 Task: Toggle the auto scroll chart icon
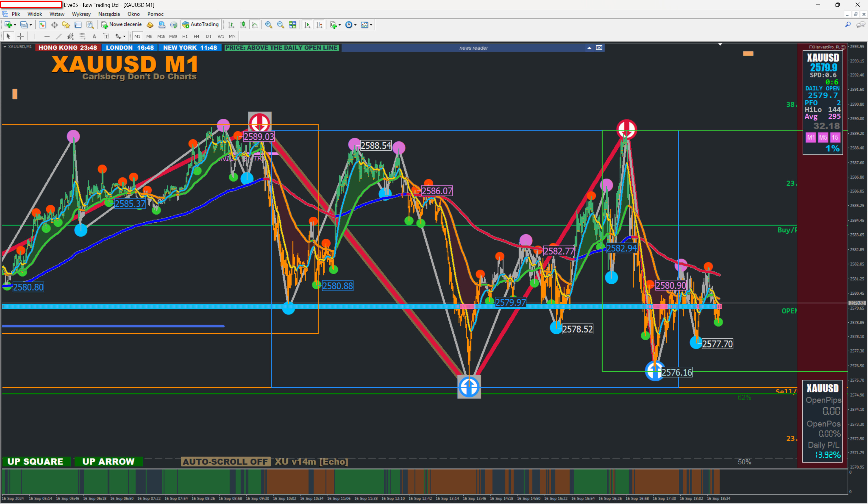point(307,25)
